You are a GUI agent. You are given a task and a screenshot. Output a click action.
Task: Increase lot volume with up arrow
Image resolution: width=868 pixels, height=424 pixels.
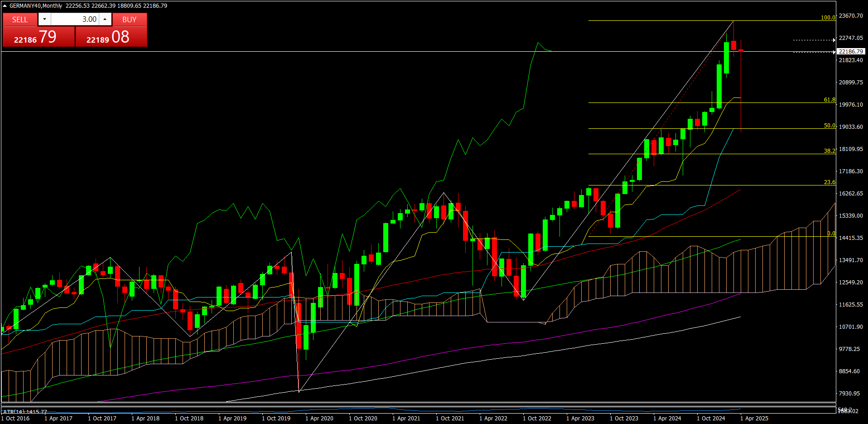click(x=105, y=19)
